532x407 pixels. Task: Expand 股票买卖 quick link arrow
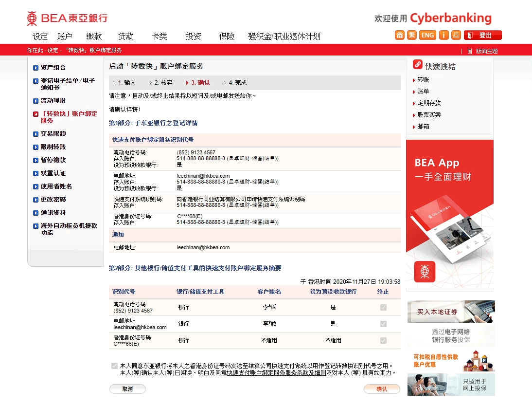point(414,115)
